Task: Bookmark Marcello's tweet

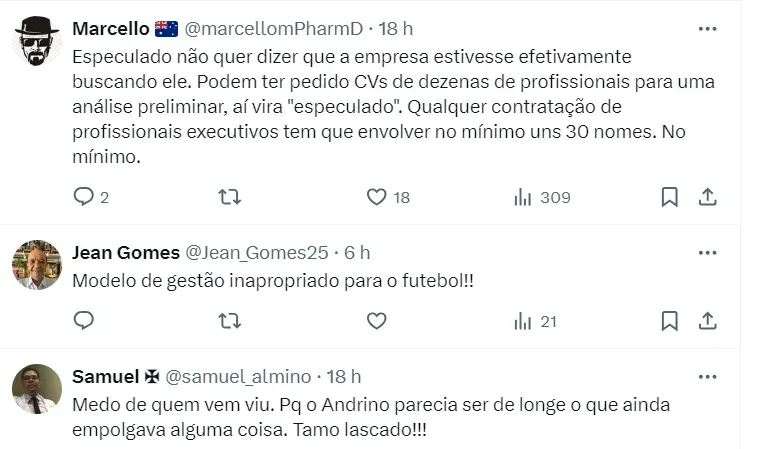Action: click(x=669, y=197)
